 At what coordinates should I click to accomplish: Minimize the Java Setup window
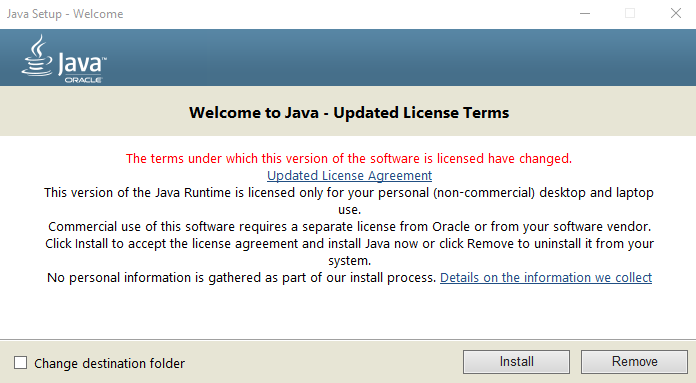coord(585,14)
